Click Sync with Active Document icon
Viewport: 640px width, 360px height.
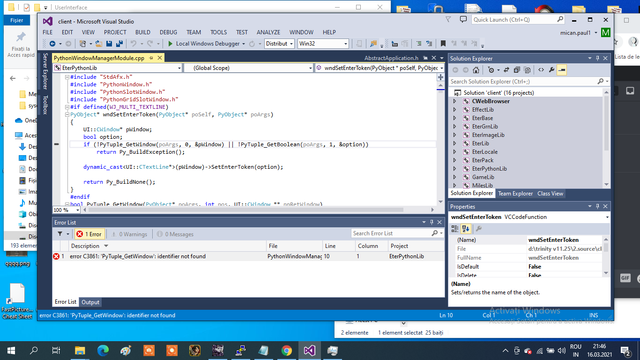click(506, 70)
